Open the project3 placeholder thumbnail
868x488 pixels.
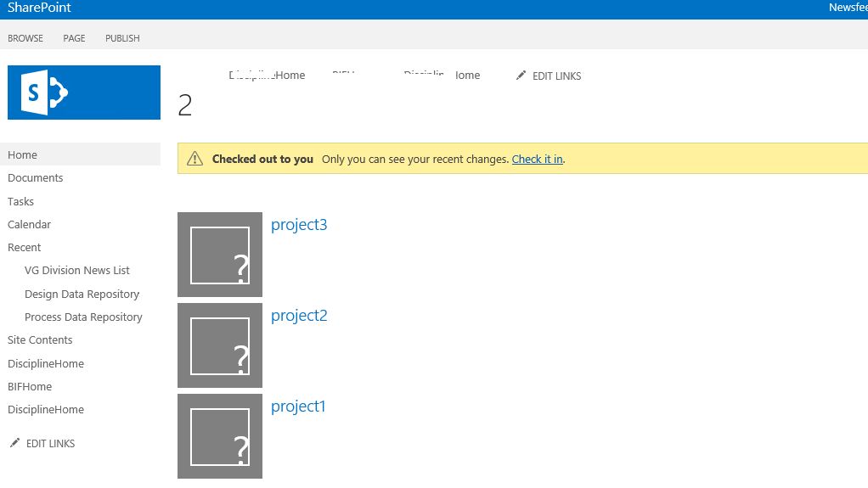click(x=220, y=255)
